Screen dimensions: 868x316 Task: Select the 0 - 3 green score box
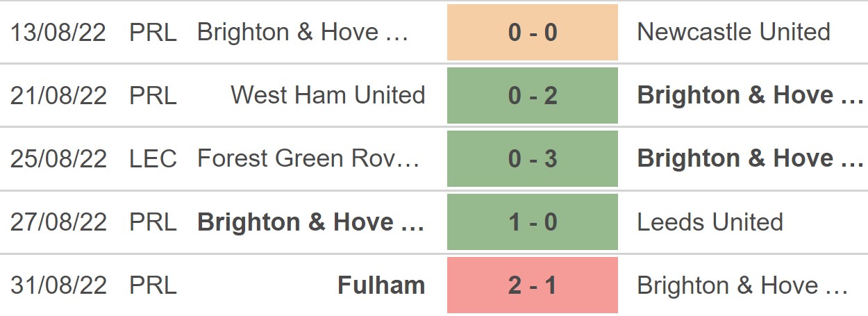pos(533,158)
